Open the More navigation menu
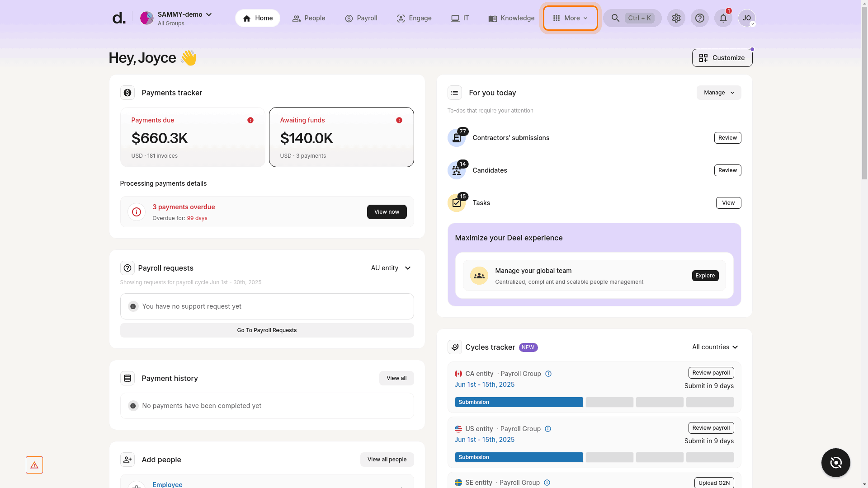 point(570,18)
